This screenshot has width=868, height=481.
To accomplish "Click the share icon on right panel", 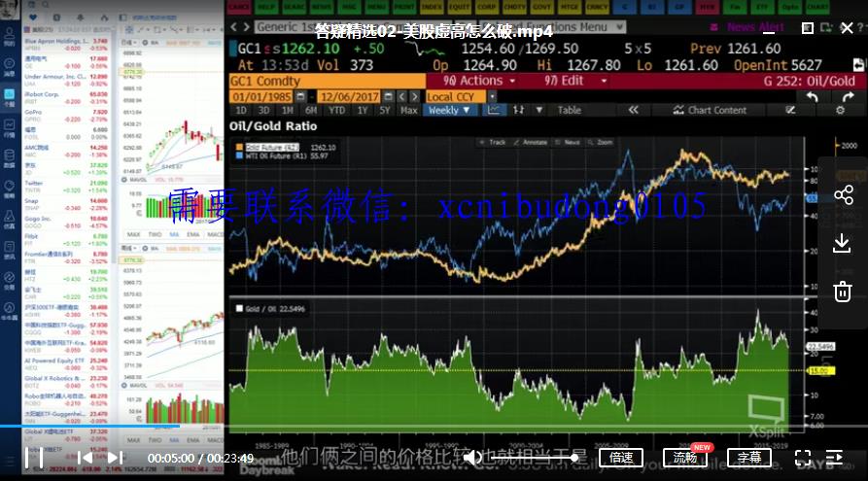I will coord(843,195).
